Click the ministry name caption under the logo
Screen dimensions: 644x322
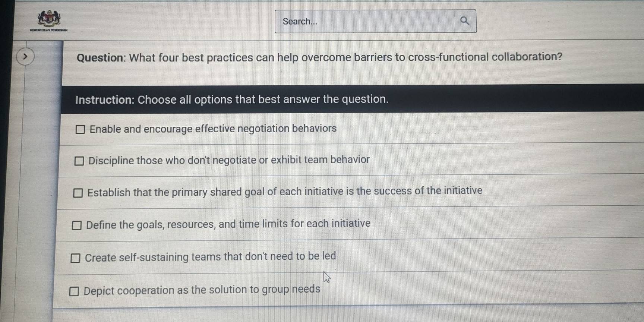click(49, 30)
